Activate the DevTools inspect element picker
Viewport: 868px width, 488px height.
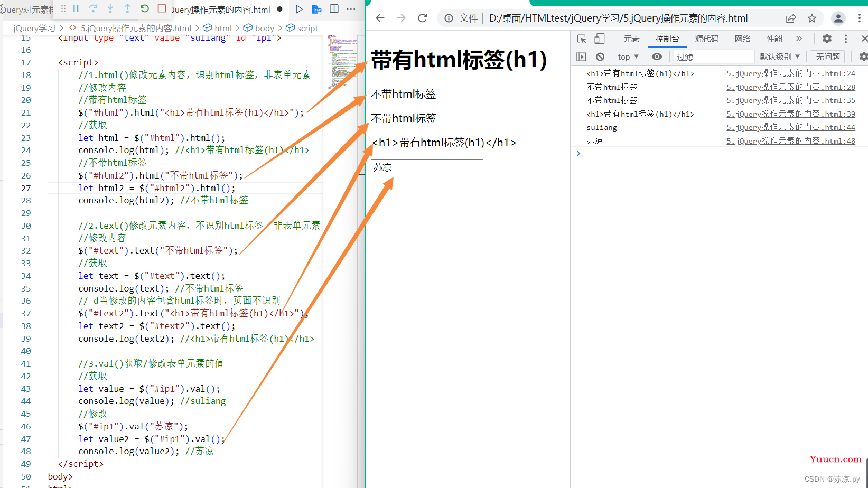click(582, 39)
